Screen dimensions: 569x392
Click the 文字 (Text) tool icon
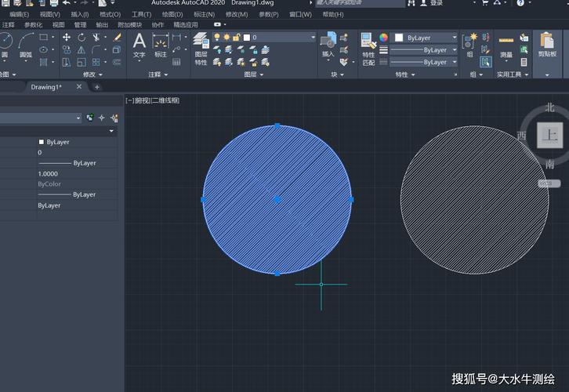(139, 44)
